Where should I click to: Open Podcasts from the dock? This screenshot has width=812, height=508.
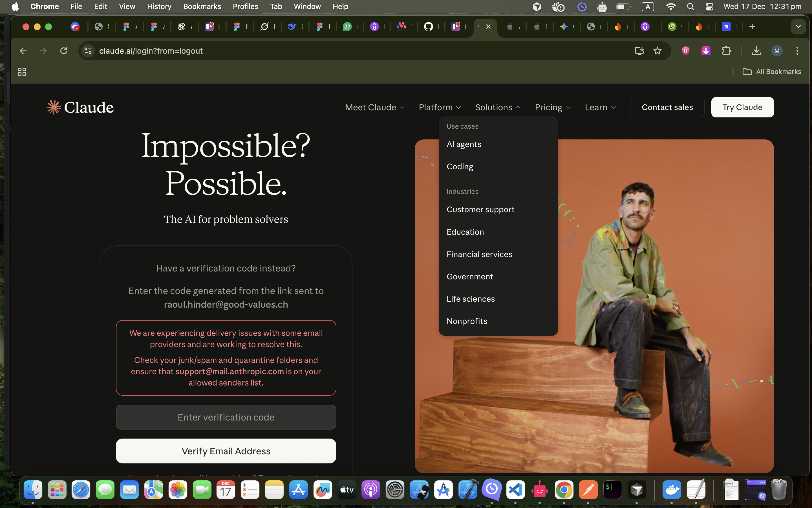point(370,490)
